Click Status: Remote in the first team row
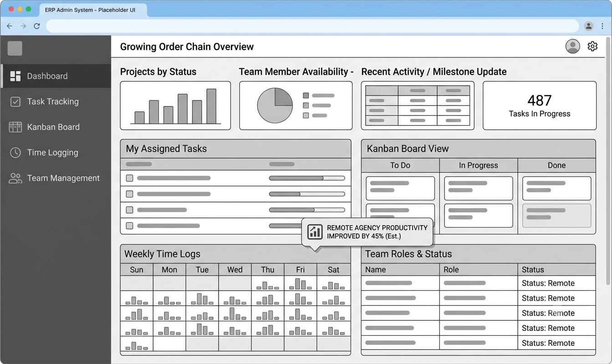Viewport: 612px width, 364px height. [548, 283]
